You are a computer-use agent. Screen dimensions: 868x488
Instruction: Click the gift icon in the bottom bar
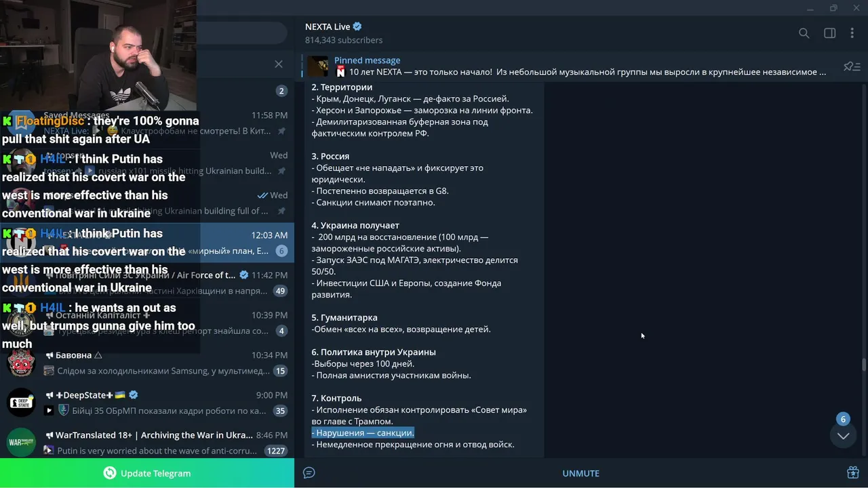(x=853, y=472)
